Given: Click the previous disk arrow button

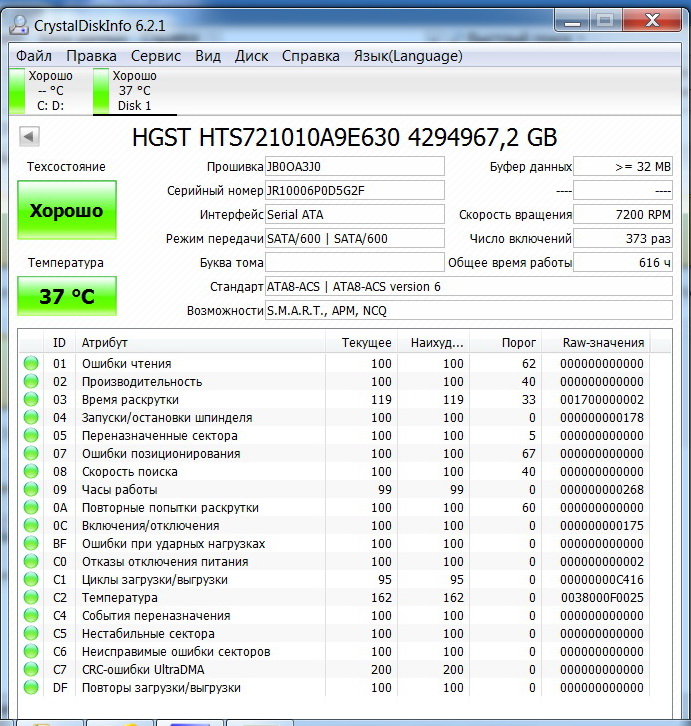Looking at the screenshot, I should (29, 136).
